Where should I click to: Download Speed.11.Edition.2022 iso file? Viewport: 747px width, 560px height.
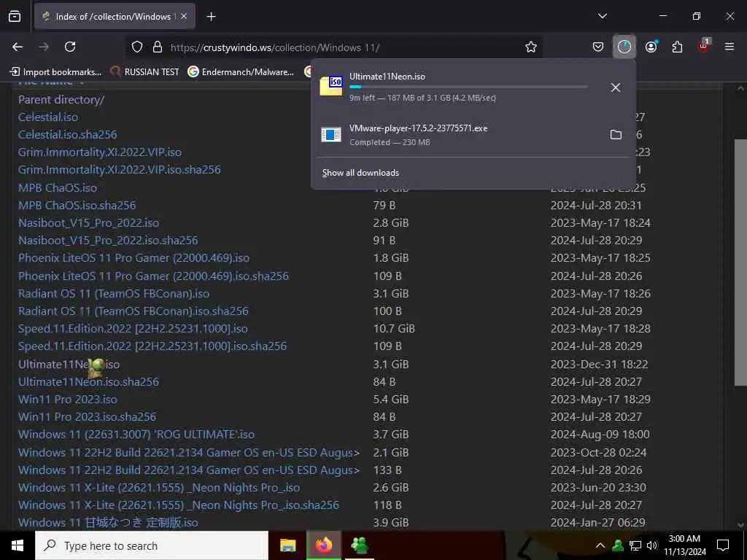tap(133, 329)
